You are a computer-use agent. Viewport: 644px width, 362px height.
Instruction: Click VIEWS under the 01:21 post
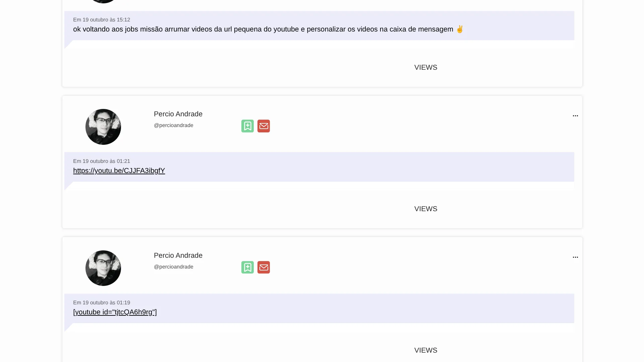[426, 209]
